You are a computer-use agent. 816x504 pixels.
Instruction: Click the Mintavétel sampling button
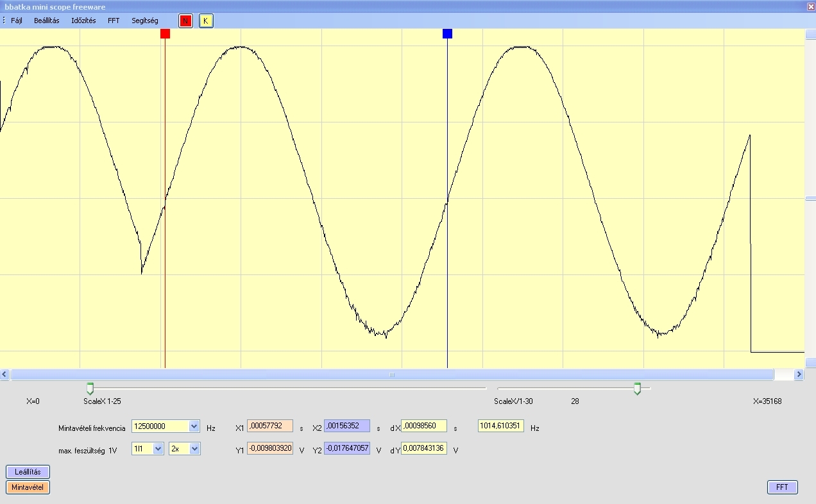coord(28,487)
